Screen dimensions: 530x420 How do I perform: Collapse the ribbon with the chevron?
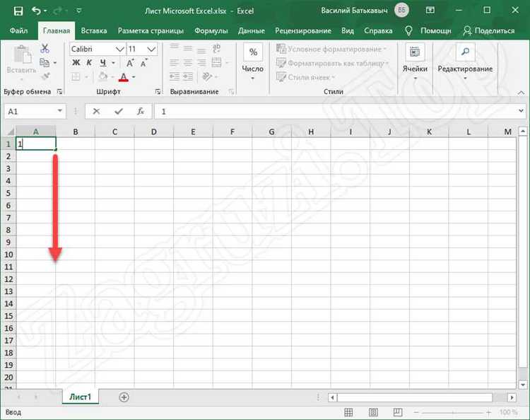pos(521,93)
